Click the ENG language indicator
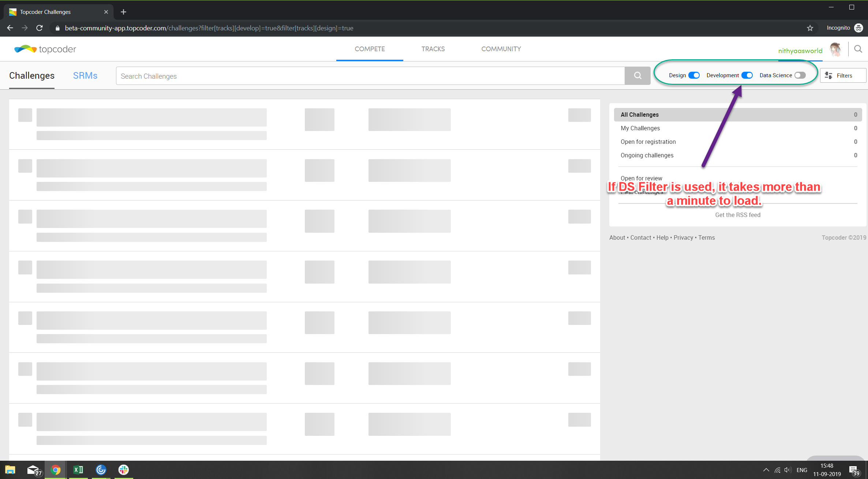Viewport: 868px width, 479px height. 801,470
